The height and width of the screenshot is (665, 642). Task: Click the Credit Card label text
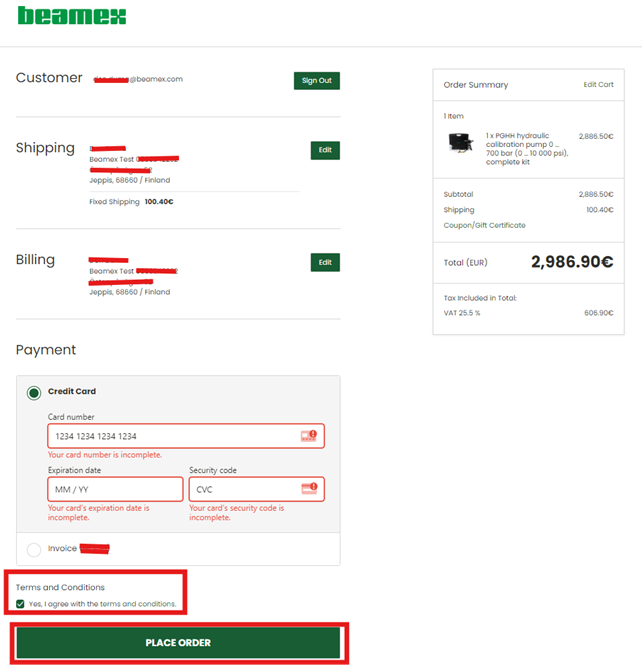pyautogui.click(x=72, y=391)
